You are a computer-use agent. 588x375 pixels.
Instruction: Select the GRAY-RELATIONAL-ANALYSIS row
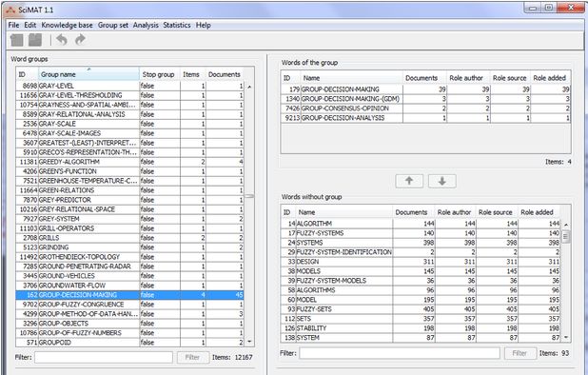(129, 114)
